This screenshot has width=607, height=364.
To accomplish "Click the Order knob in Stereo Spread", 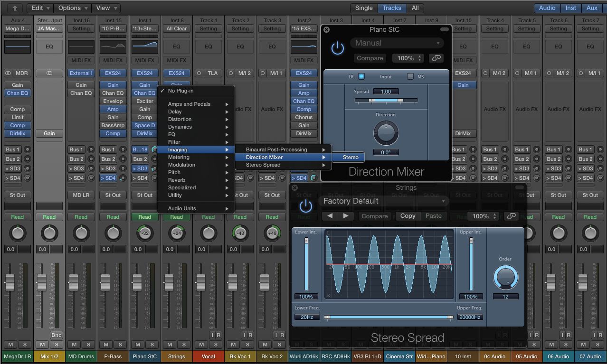I will (505, 277).
